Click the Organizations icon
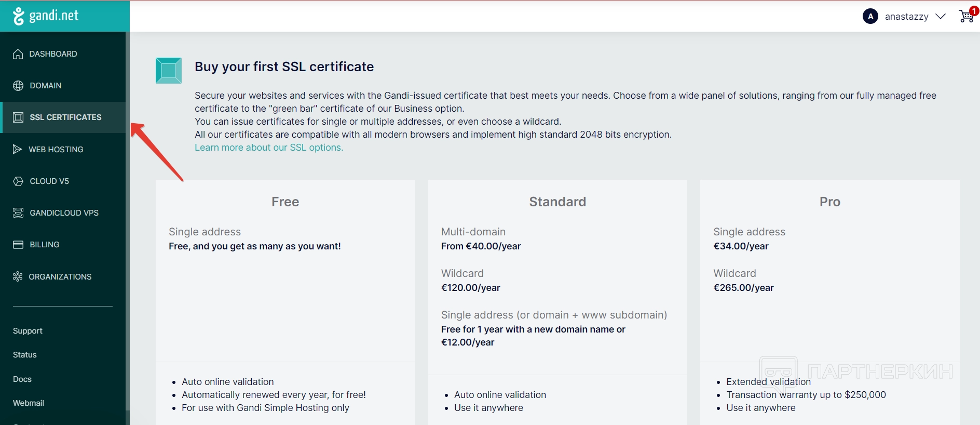This screenshot has height=425, width=980. coord(18,276)
